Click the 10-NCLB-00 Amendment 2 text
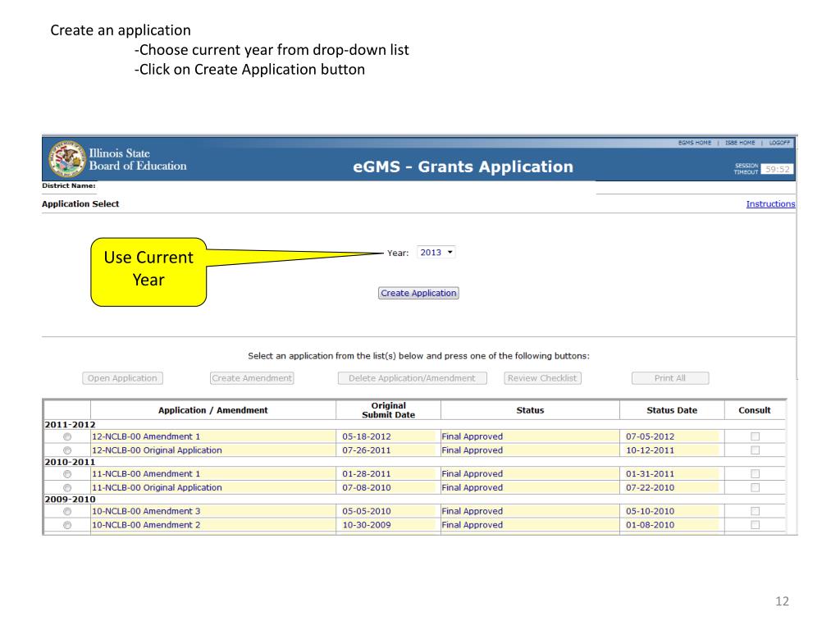This screenshot has width=840, height=630. (146, 526)
